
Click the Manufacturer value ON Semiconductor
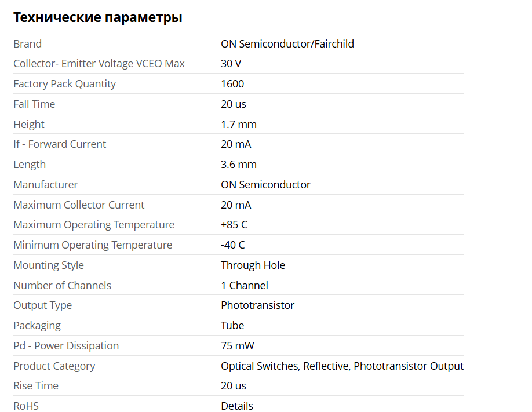[x=265, y=185]
